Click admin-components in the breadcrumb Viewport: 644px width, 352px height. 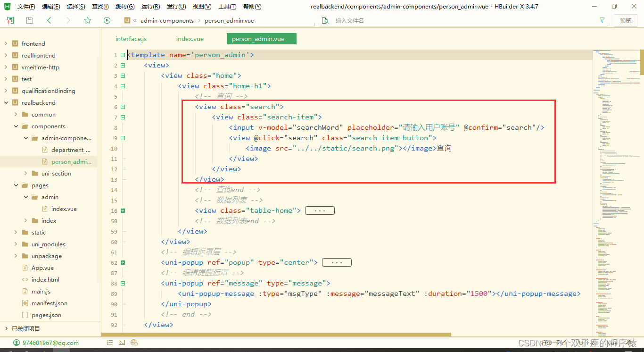click(x=167, y=21)
